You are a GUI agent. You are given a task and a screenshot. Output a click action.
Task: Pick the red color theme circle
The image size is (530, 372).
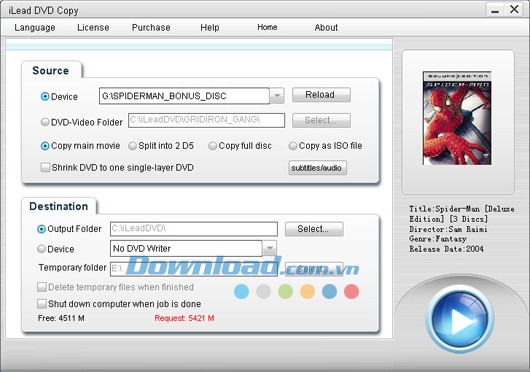(x=351, y=291)
